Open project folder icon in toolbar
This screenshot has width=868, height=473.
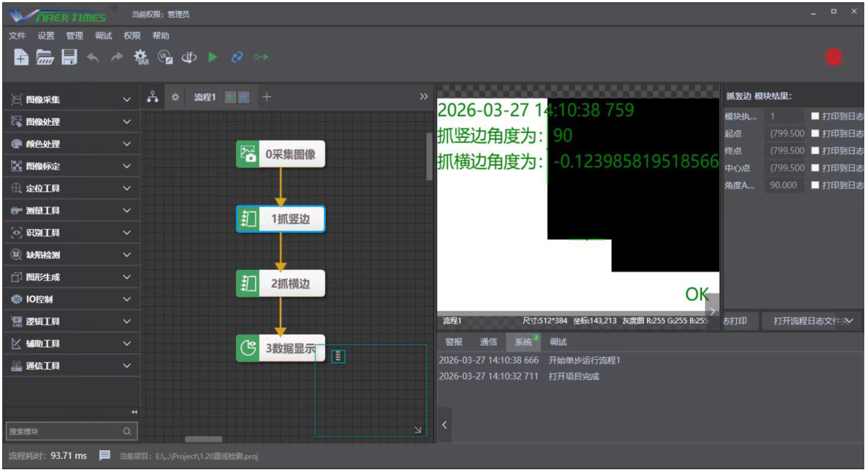(x=45, y=57)
